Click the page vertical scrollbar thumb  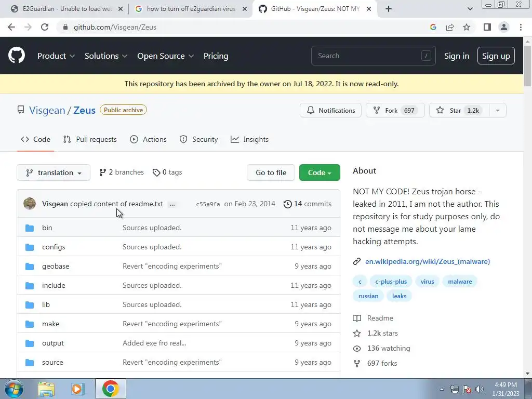pos(527,67)
